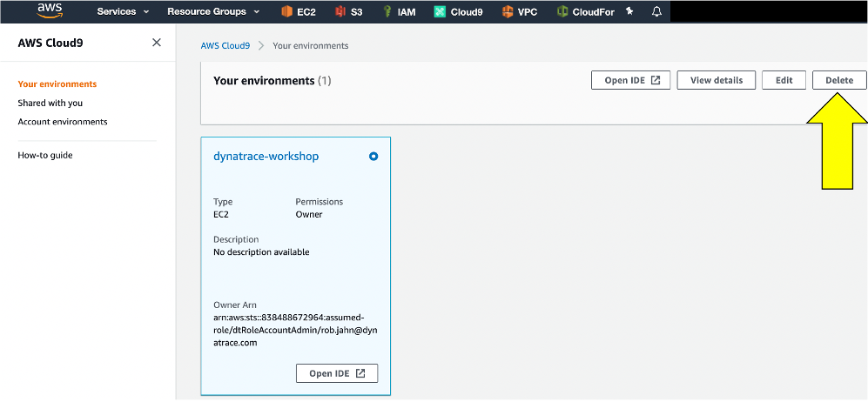Click the AWS Cloud9 breadcrumb link

[225, 46]
